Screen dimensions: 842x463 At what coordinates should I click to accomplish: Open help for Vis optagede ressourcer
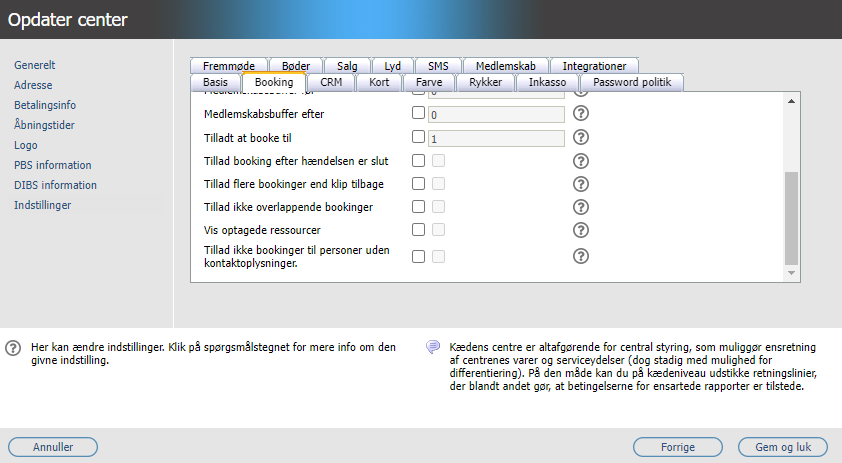point(580,230)
